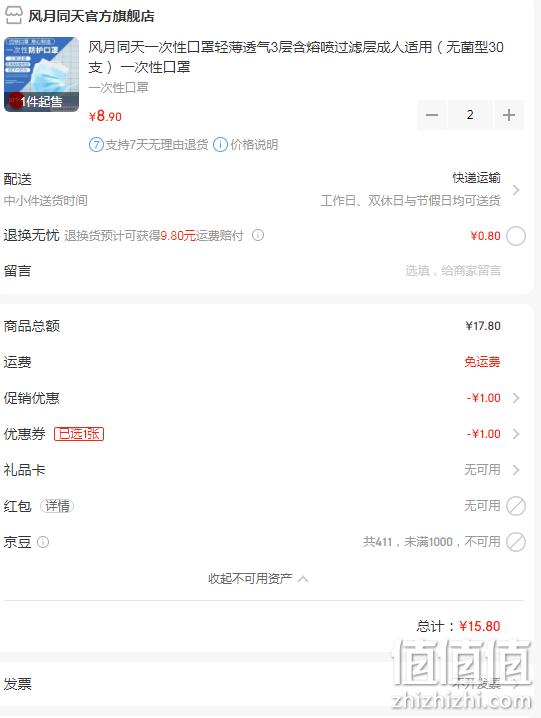The height and width of the screenshot is (718, 541).
Task: Open the 礼品卡 chevron
Action: [x=516, y=470]
